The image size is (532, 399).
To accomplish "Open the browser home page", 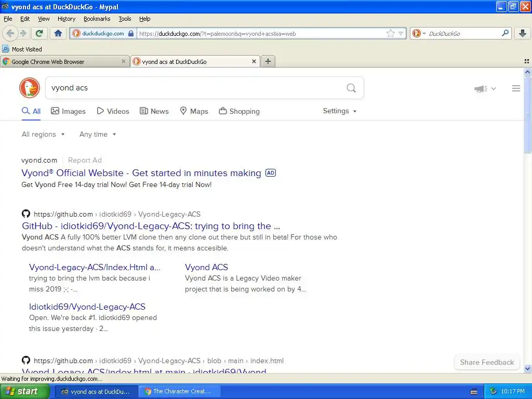I will coord(58,33).
